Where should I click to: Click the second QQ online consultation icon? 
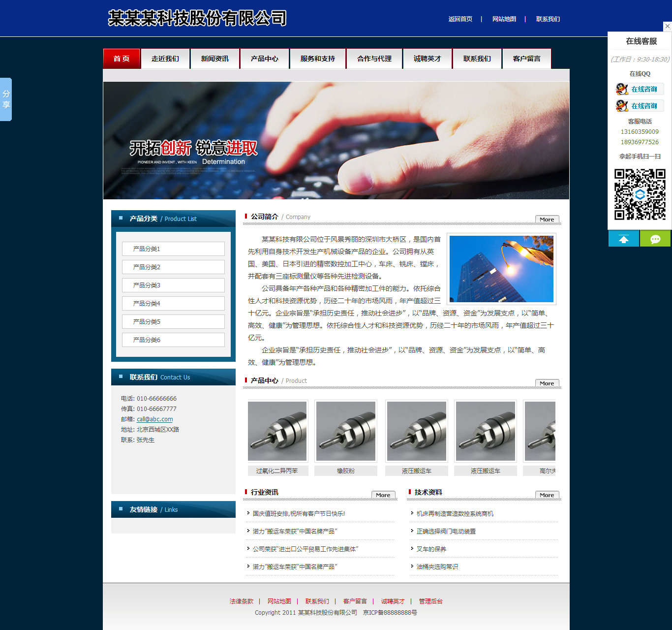pyautogui.click(x=639, y=106)
